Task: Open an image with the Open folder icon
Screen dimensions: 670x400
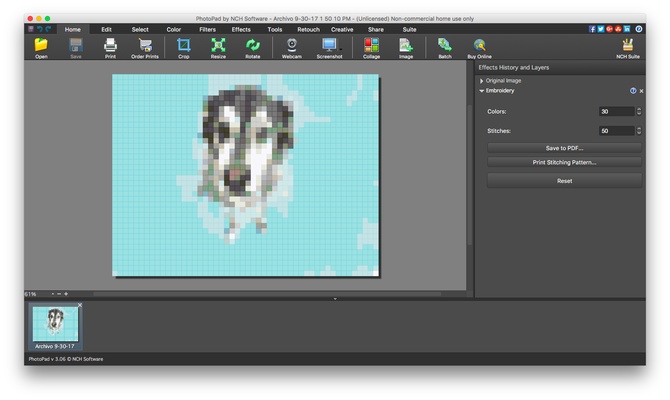Action: coord(41,45)
